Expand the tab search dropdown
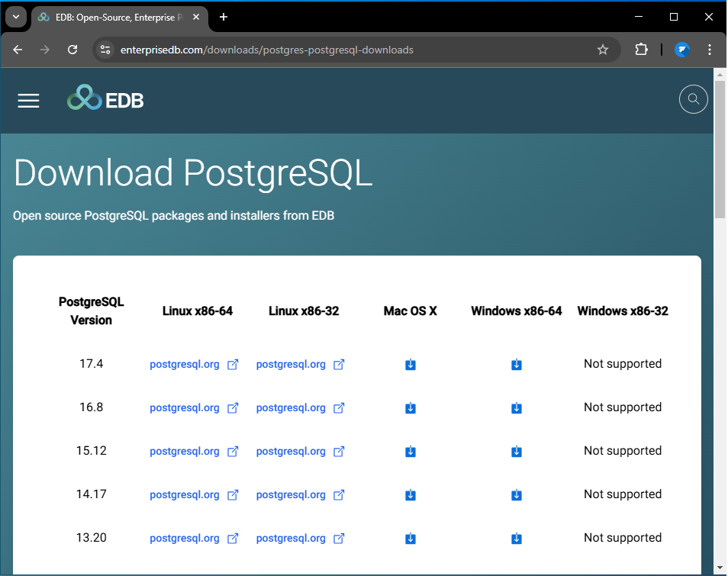Viewport: 728px width, 576px height. [15, 17]
